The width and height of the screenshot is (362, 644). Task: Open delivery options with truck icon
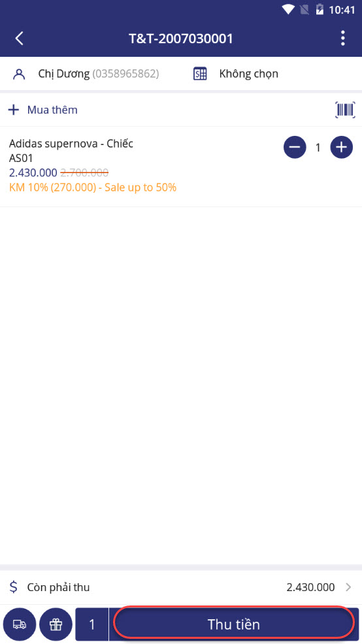[x=20, y=624]
